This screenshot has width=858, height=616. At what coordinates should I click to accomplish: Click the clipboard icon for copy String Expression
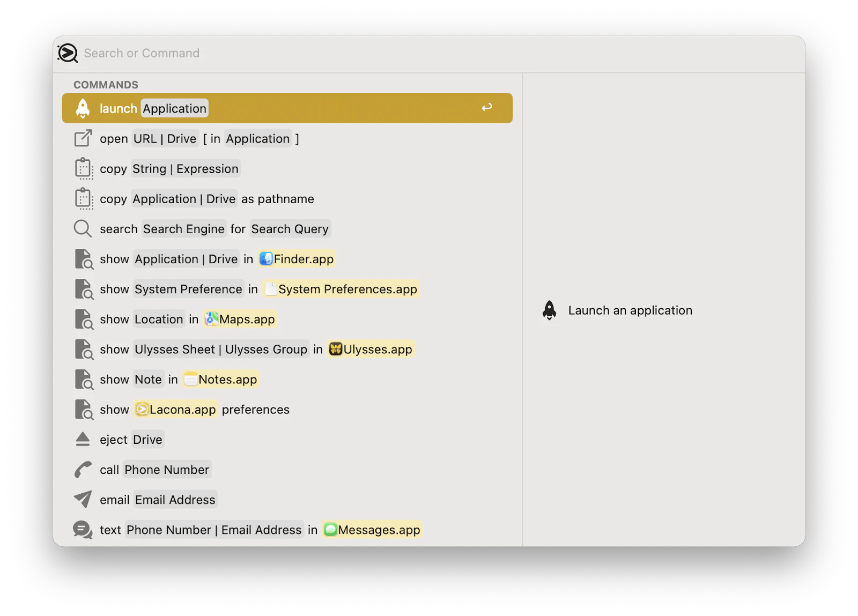pos(83,168)
